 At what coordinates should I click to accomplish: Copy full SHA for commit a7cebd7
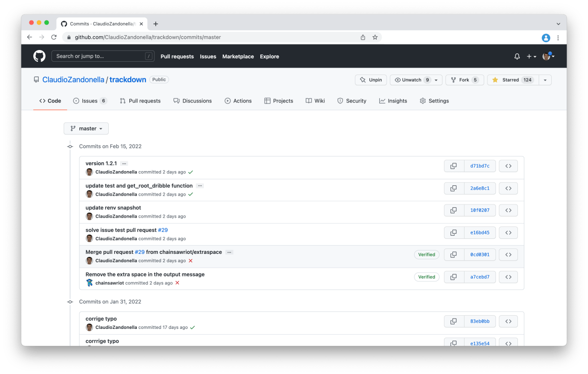coord(454,277)
